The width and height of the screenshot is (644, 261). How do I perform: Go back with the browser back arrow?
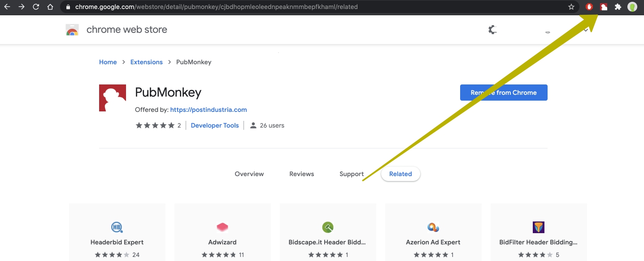[x=7, y=7]
